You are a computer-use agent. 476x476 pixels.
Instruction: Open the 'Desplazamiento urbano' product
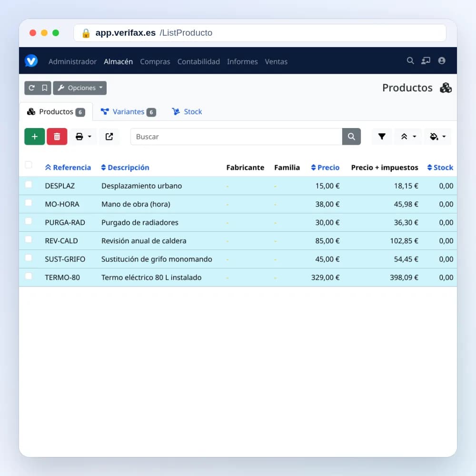coord(142,186)
